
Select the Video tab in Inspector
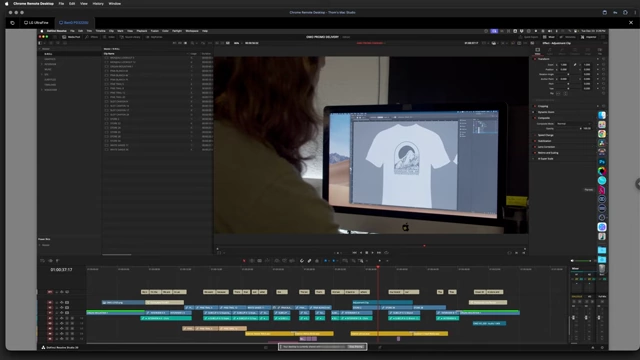tap(538, 51)
